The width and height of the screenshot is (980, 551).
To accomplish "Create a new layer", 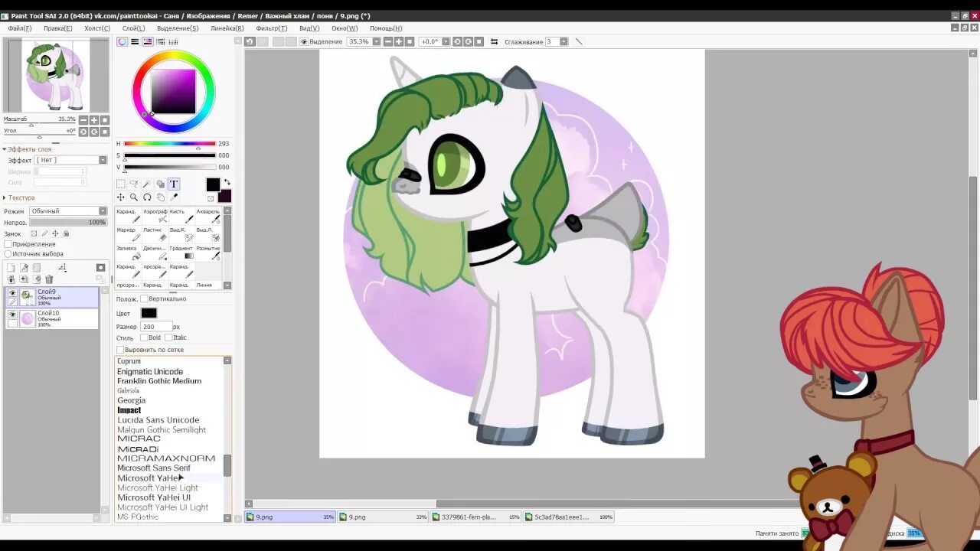I will 11,268.
